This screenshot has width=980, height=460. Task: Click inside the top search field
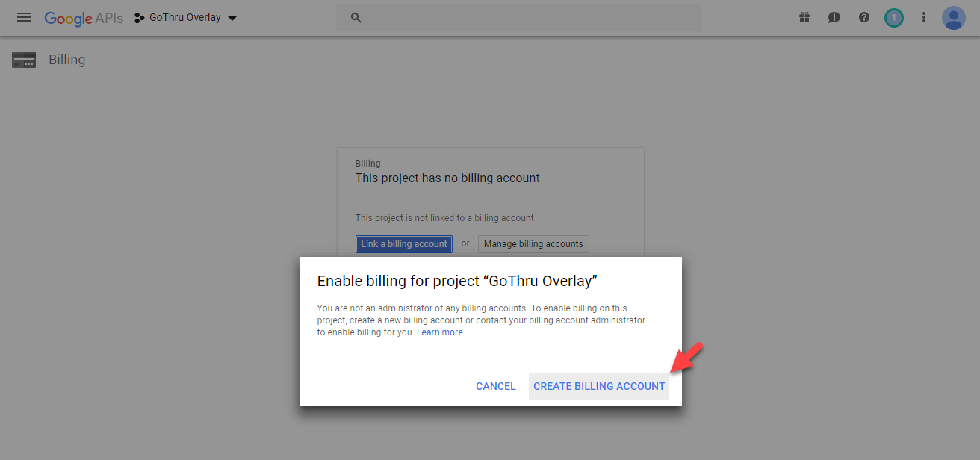515,17
